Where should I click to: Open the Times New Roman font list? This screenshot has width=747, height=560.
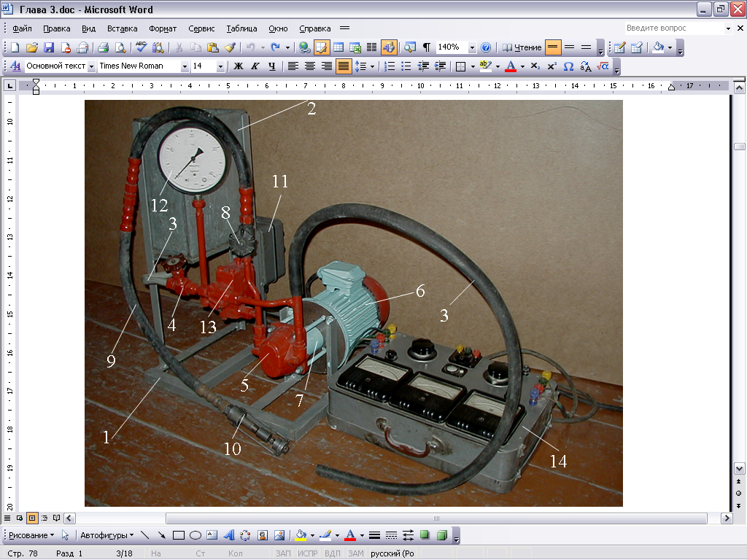pyautogui.click(x=185, y=66)
